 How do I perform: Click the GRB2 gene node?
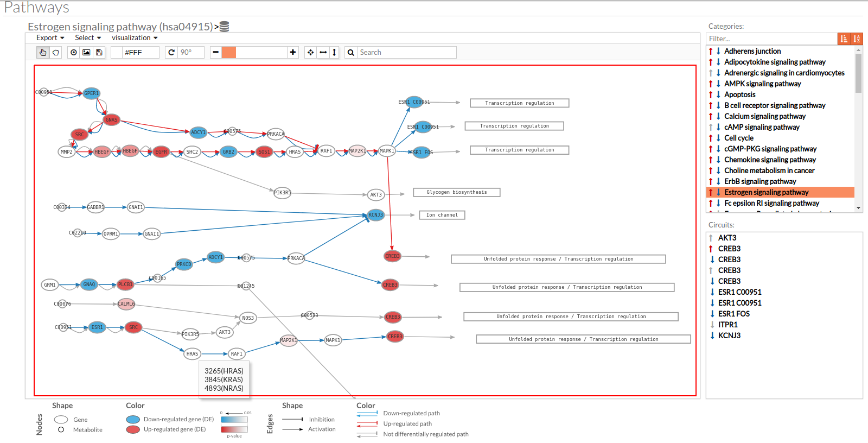click(x=228, y=152)
